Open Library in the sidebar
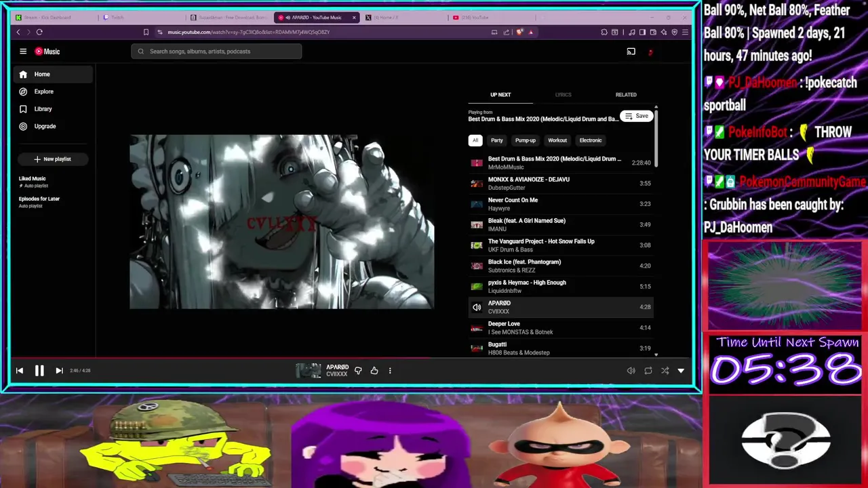The width and height of the screenshot is (868, 488). [54, 109]
